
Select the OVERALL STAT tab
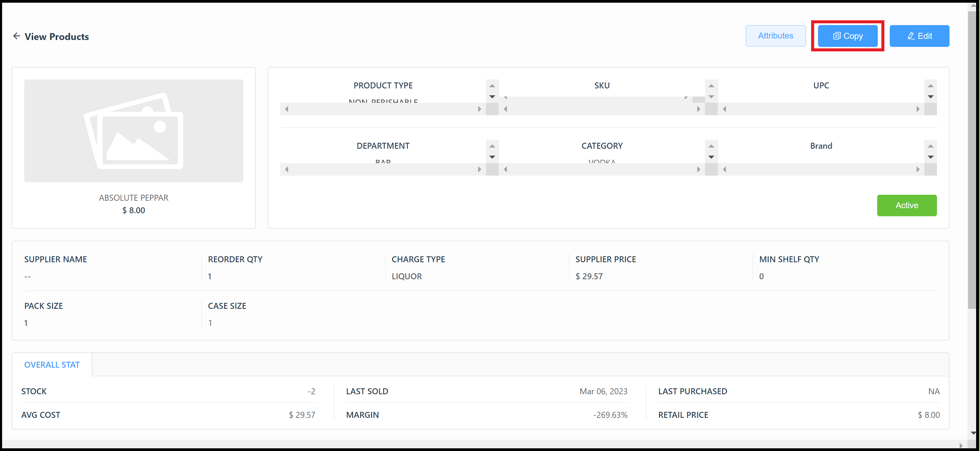[x=52, y=365]
